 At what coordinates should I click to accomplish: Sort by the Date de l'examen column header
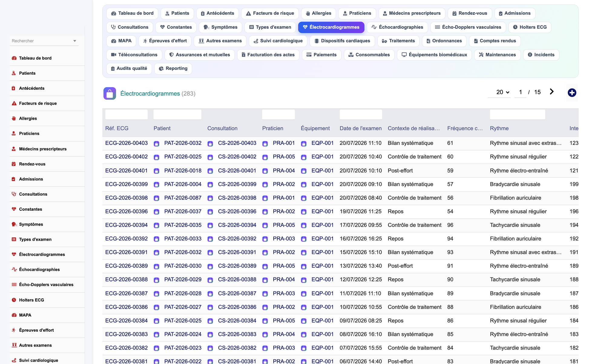(360, 128)
